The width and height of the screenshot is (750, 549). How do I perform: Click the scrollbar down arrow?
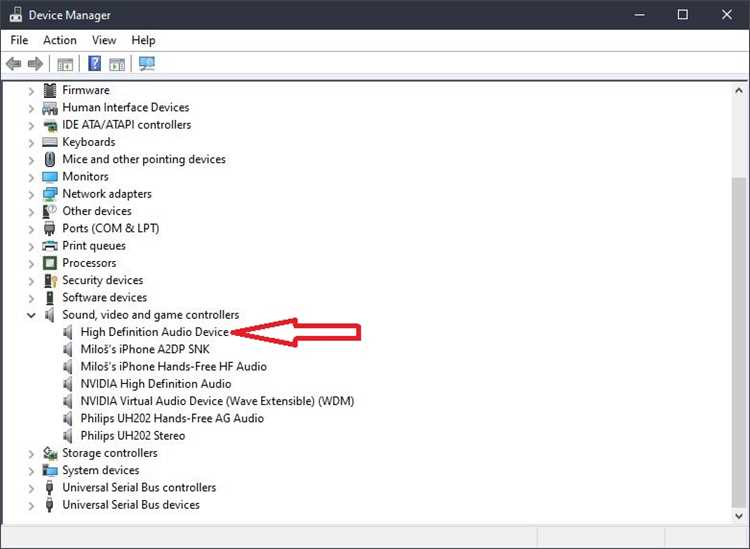739,516
